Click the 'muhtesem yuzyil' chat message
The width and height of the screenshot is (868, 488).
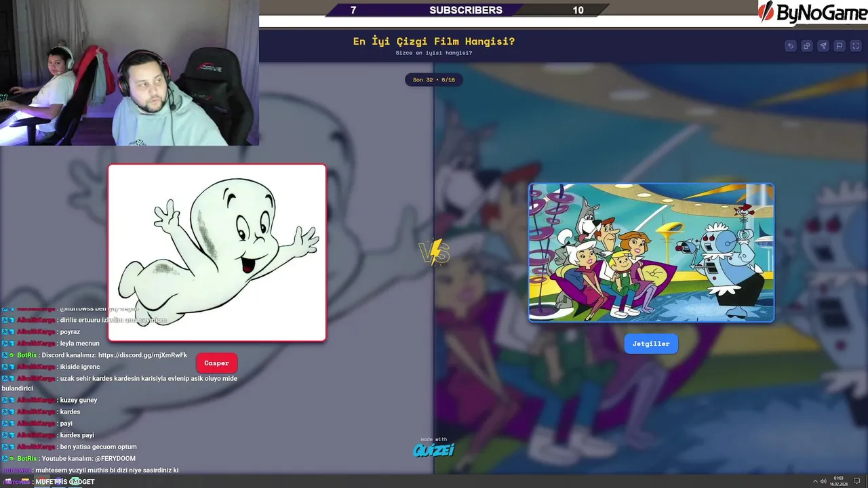point(106,470)
